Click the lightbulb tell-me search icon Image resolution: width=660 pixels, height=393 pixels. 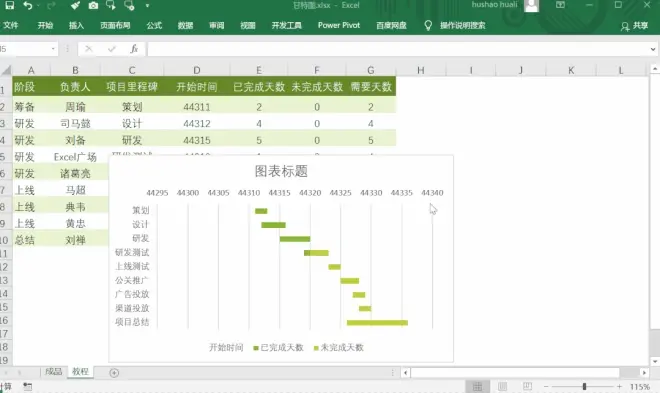428,26
